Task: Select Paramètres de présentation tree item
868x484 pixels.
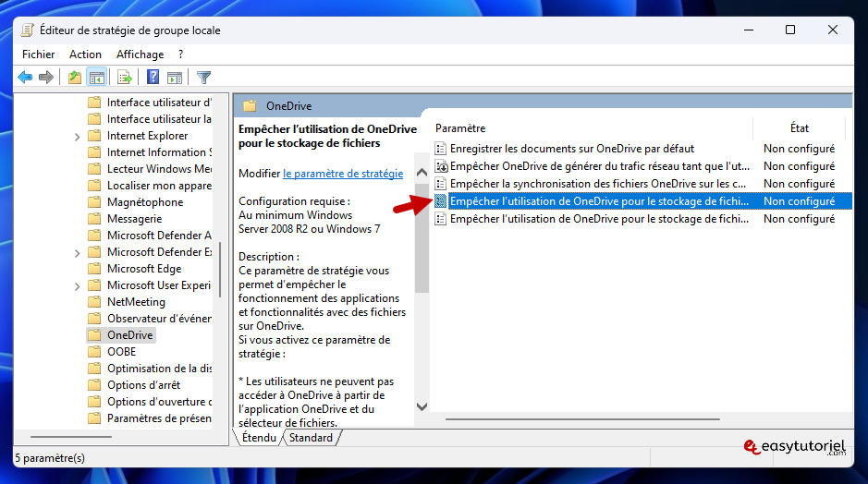Action: (x=159, y=418)
